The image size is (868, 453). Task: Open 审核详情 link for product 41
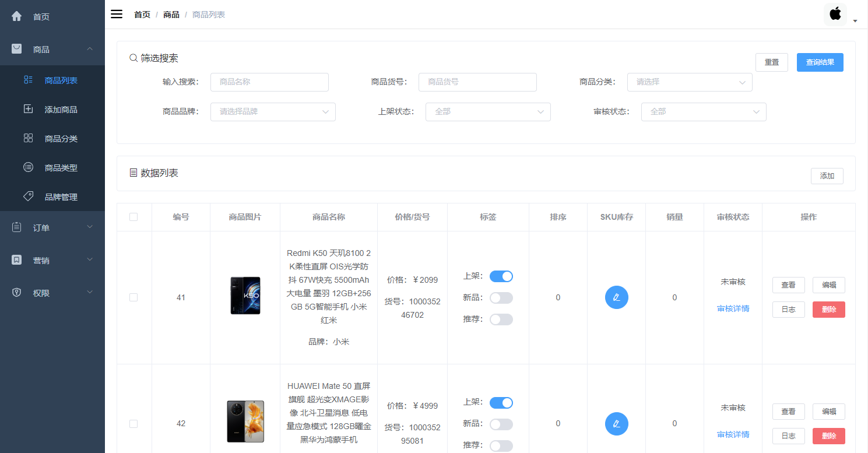point(733,308)
